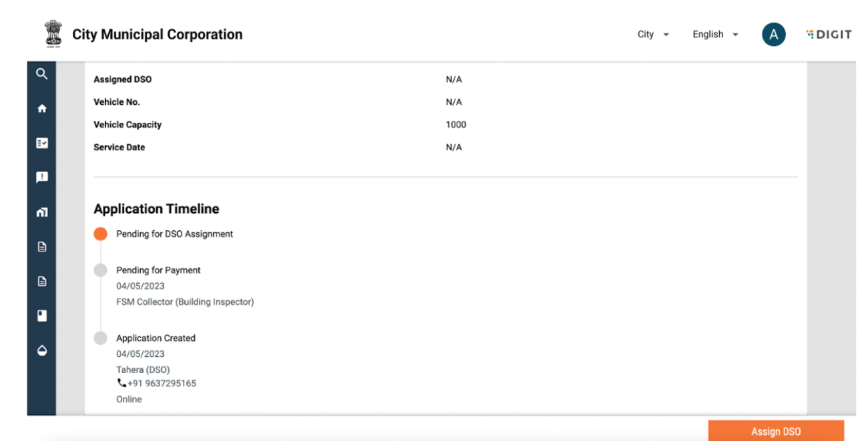Open the water drop icon in sidebar
This screenshot has width=868, height=441.
pos(42,351)
